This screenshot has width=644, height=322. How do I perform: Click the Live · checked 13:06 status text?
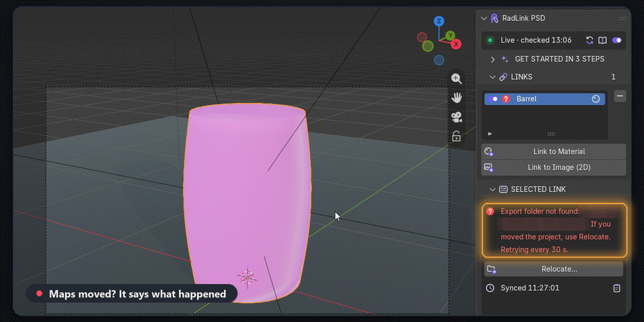pyautogui.click(x=536, y=40)
